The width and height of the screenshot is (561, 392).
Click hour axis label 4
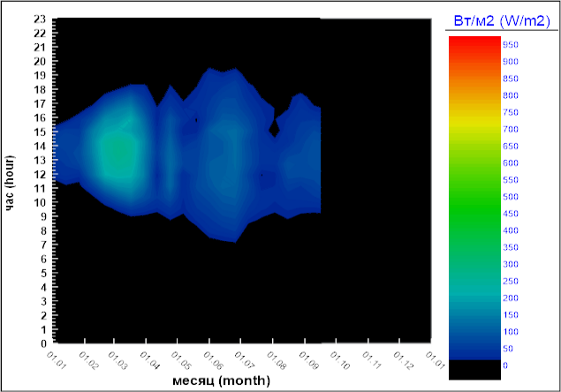coord(43,287)
